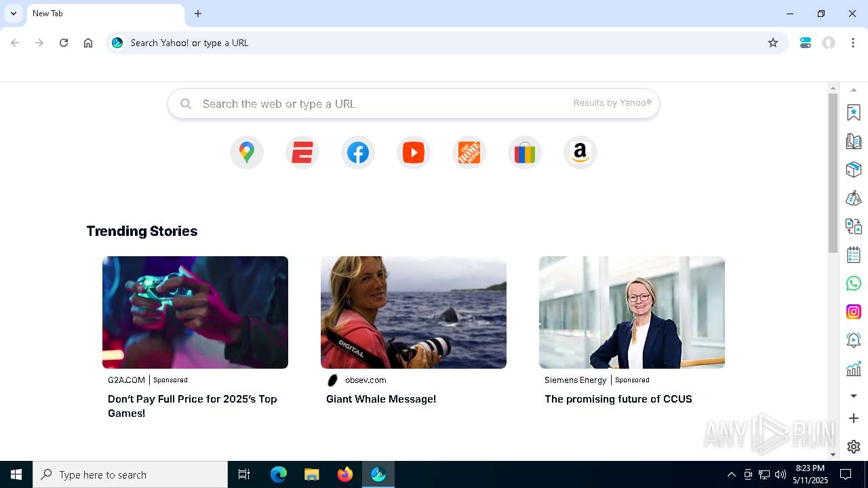Open the notification center
868x488 pixels.
click(846, 474)
